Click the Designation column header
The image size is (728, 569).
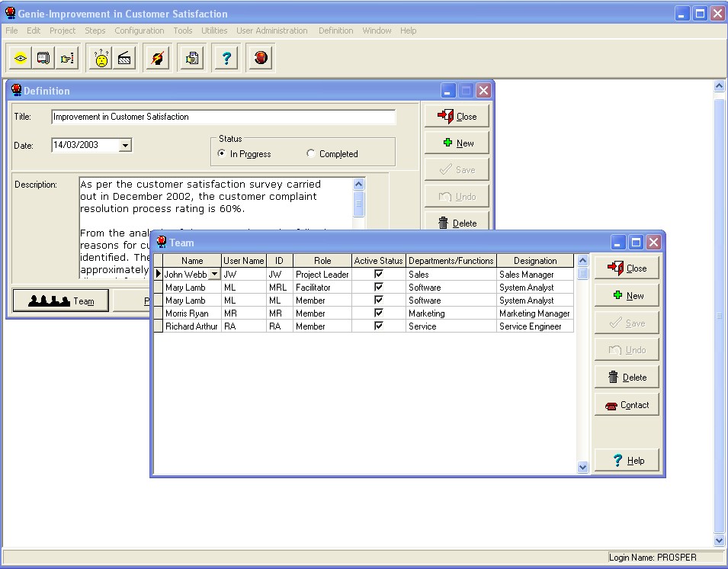click(x=535, y=261)
